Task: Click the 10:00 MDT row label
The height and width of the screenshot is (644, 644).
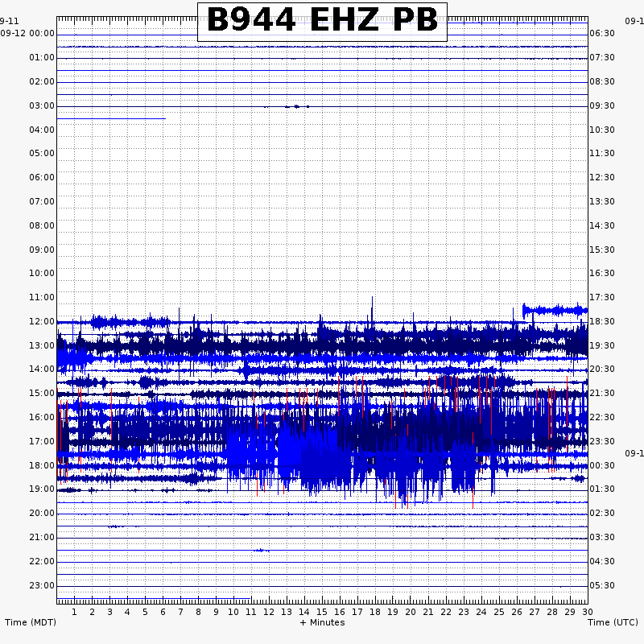Action: click(x=42, y=273)
